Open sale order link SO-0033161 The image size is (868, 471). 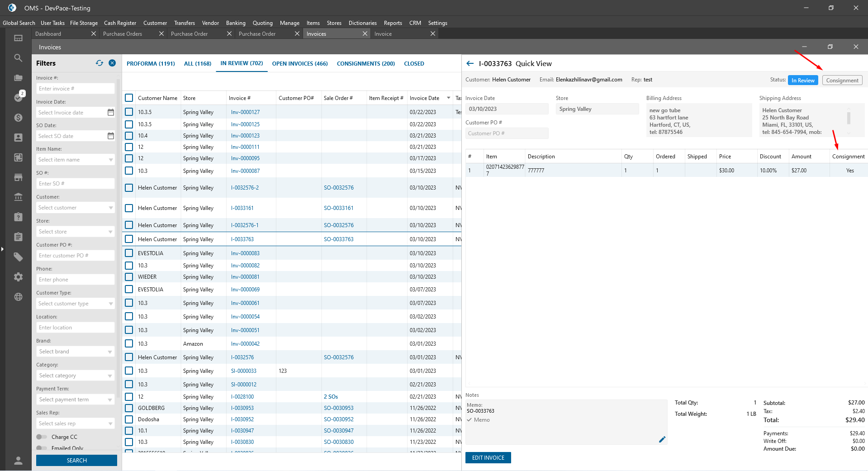[x=338, y=208]
